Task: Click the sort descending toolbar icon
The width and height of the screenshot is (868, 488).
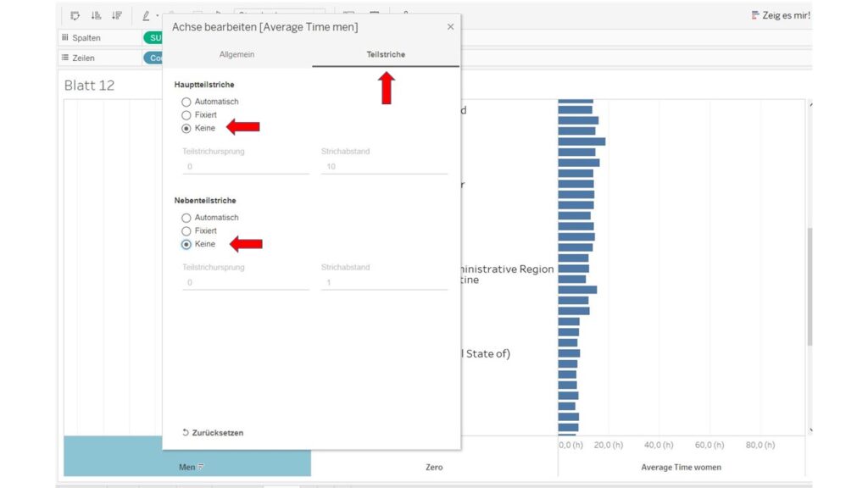Action: tap(117, 15)
